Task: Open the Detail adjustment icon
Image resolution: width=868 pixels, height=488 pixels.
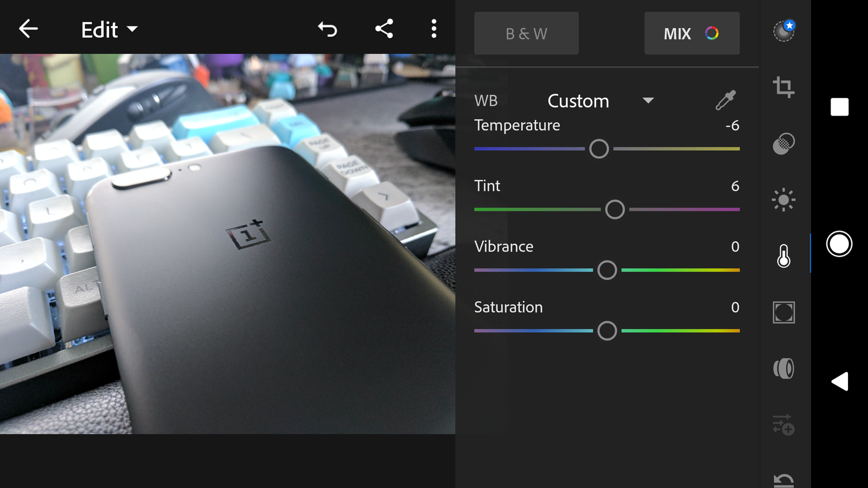Action: coord(783,369)
